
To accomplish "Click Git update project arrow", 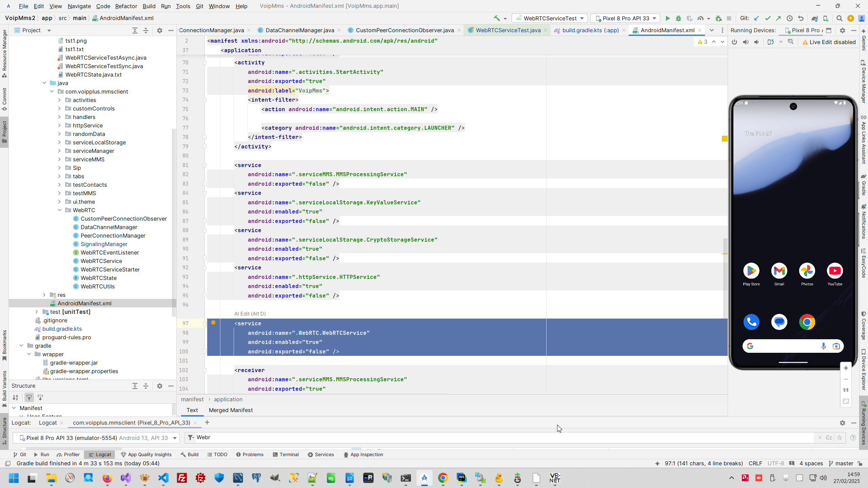I will [756, 18].
